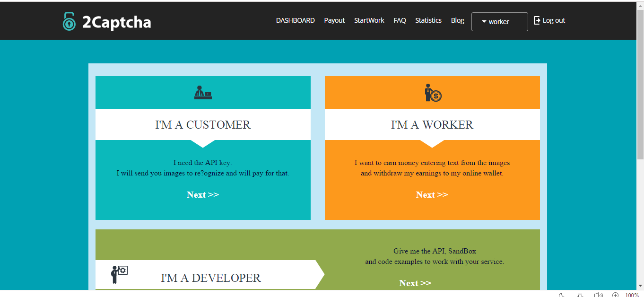The height and width of the screenshot is (297, 644).
Task: Click the speaker sound icon in status bar
Action: point(598,295)
